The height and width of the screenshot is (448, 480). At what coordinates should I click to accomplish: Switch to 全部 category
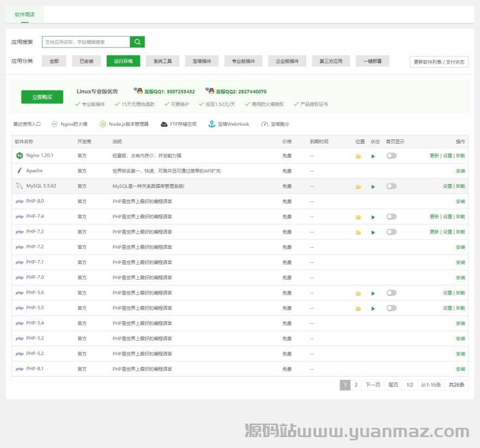[54, 61]
